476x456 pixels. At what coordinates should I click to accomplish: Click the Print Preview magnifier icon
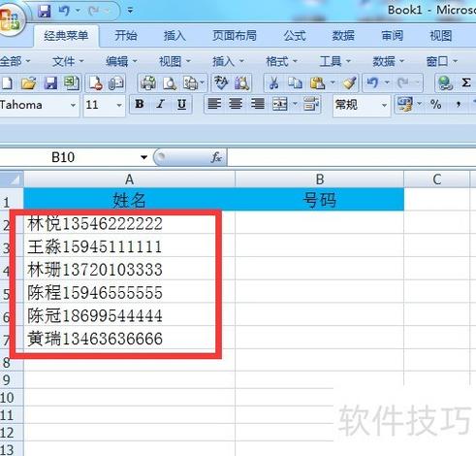point(170,83)
